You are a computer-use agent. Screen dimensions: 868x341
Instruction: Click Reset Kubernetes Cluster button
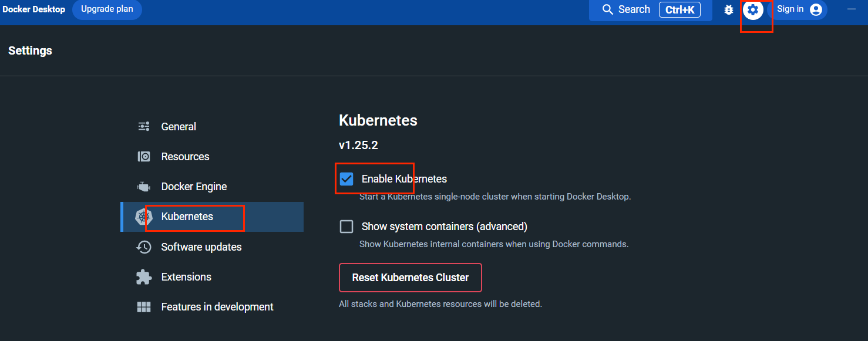[411, 278]
